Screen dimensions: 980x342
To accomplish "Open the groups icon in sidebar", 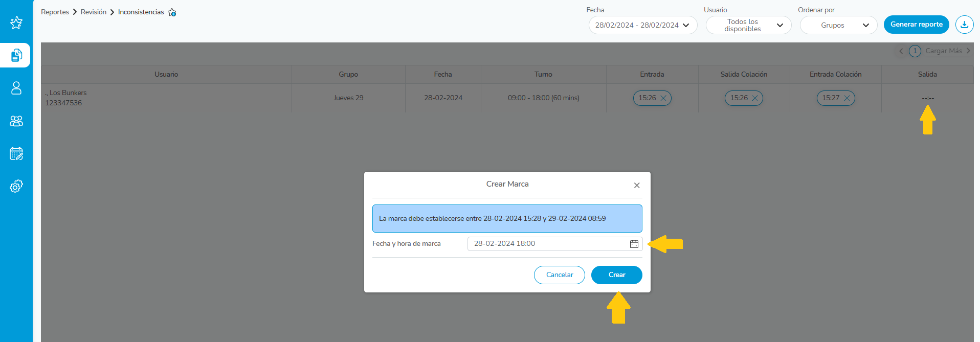I will [x=16, y=121].
